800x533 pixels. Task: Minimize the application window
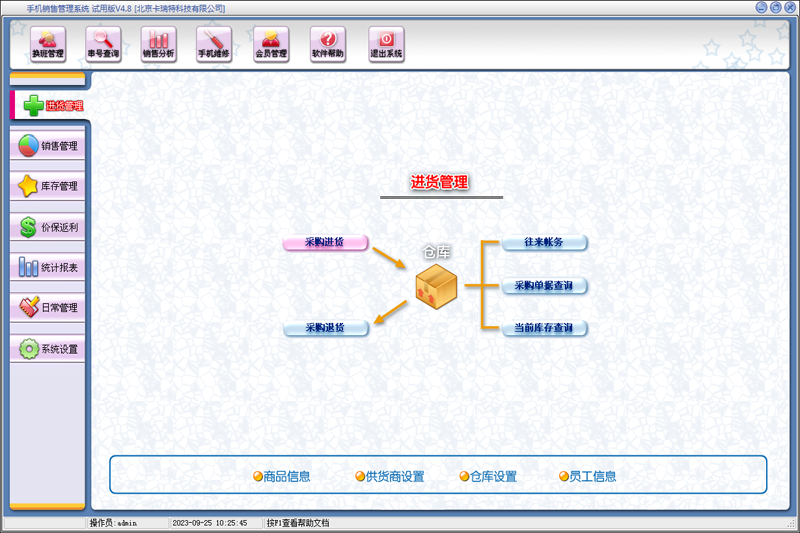761,7
